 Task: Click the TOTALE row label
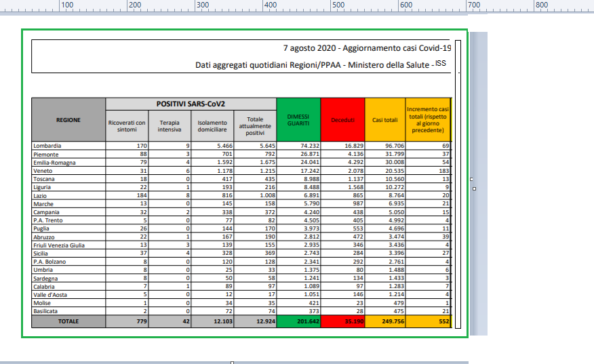tap(68, 321)
